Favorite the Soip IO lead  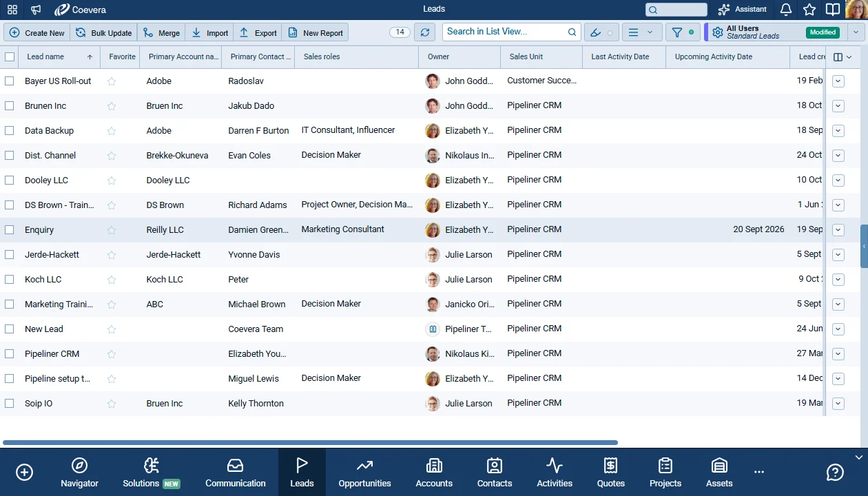click(112, 404)
